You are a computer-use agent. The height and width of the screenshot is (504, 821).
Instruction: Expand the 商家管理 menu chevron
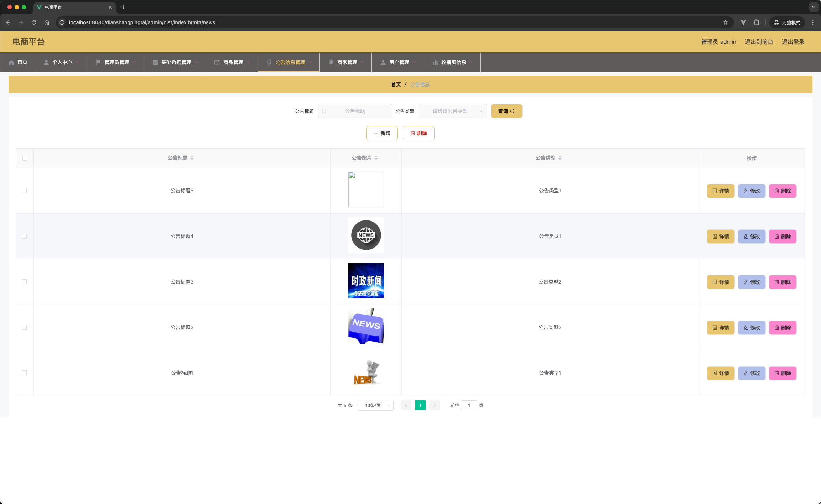coord(362,62)
